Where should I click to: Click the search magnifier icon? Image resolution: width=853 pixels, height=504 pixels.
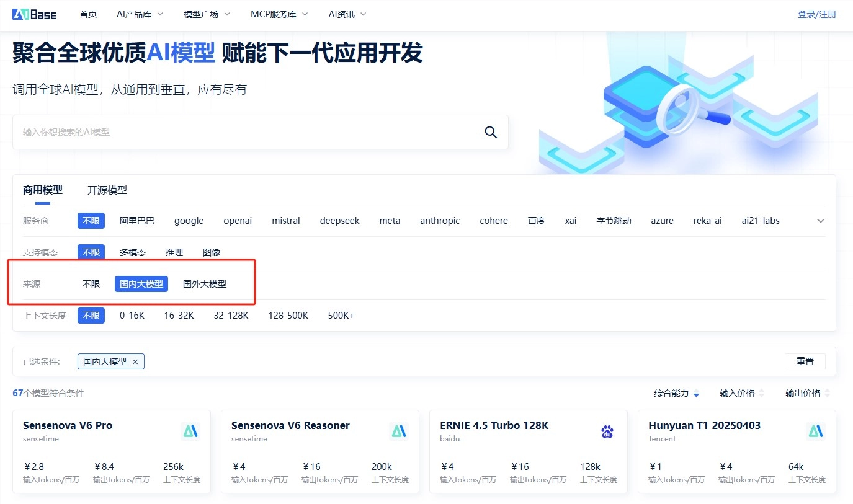click(x=491, y=132)
